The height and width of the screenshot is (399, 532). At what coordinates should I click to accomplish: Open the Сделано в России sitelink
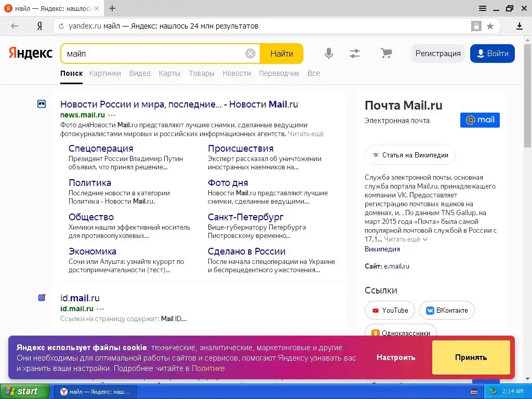[246, 251]
